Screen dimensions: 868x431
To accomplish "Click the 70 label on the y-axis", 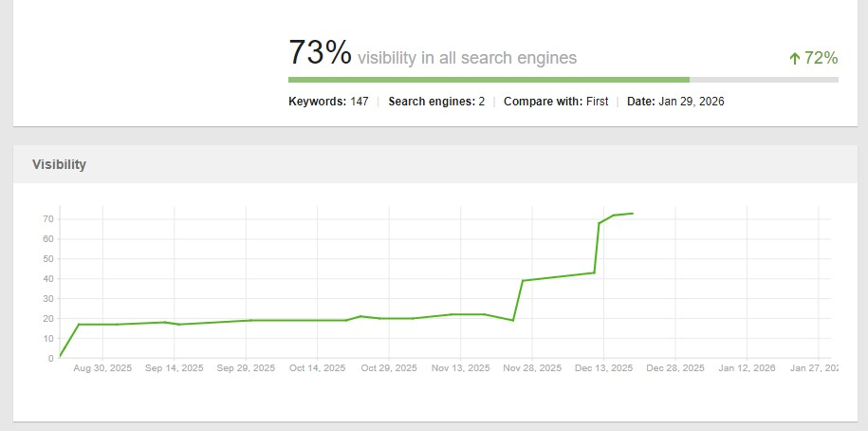I will coord(46,218).
